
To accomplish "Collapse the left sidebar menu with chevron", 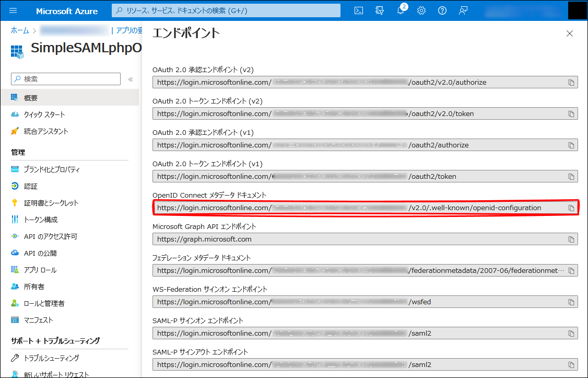I will pyautogui.click(x=131, y=79).
